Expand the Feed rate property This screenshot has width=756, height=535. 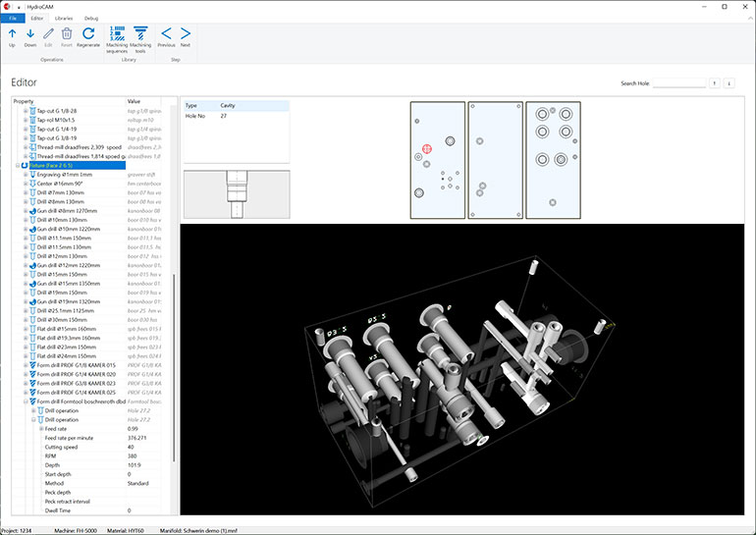[x=41, y=428]
